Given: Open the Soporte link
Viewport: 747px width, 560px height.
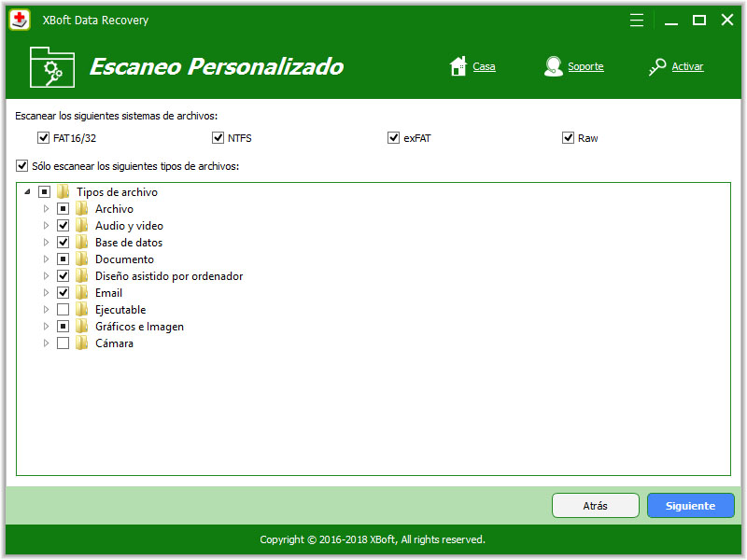Looking at the screenshot, I should tap(585, 66).
